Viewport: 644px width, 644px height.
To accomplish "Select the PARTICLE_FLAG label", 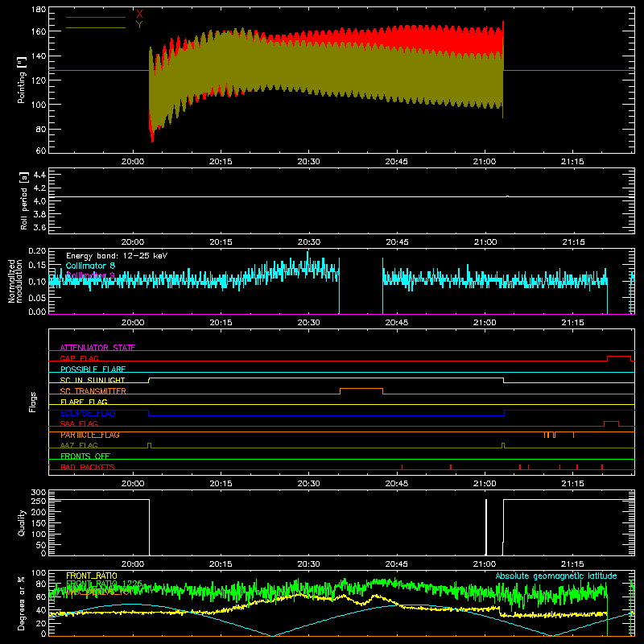I will click(90, 435).
